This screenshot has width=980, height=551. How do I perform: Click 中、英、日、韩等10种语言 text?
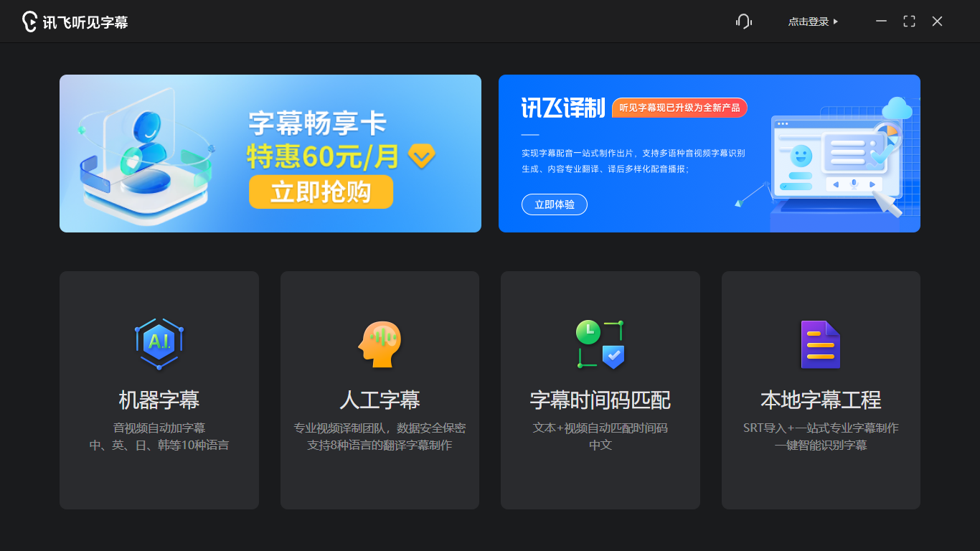point(159,446)
